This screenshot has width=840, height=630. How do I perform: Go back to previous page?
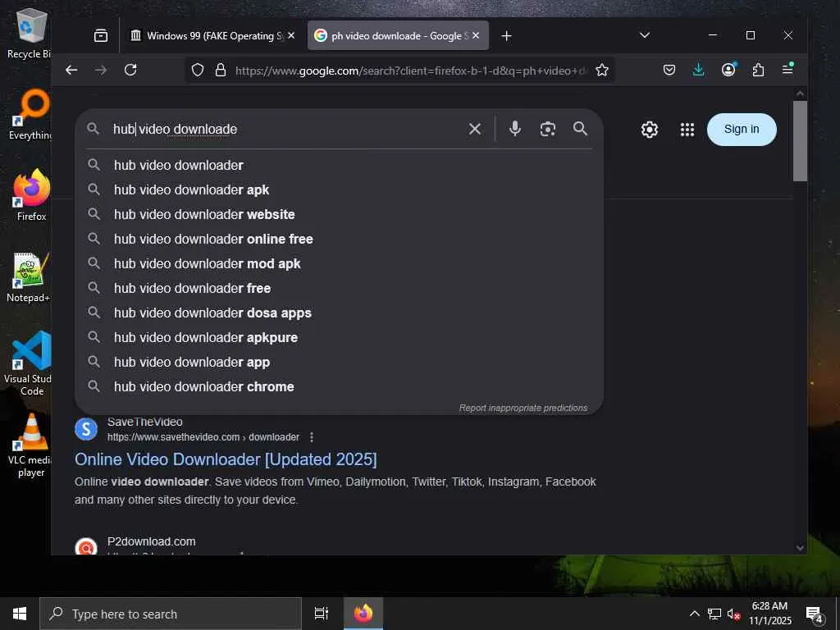click(x=71, y=70)
